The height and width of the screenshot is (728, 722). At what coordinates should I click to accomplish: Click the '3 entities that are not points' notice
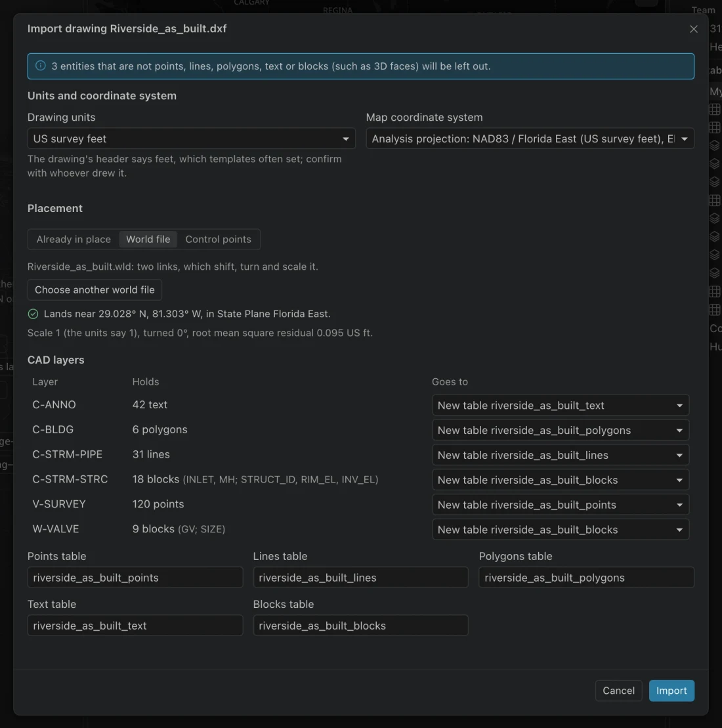271,66
